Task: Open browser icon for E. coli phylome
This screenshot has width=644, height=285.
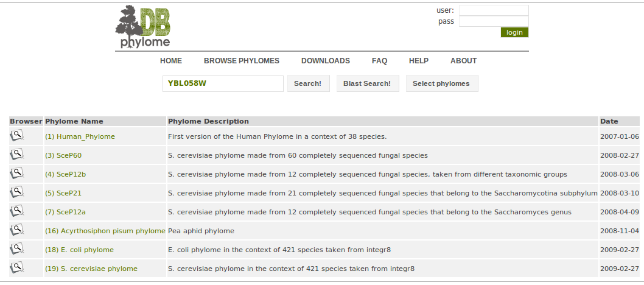Action: point(17,249)
